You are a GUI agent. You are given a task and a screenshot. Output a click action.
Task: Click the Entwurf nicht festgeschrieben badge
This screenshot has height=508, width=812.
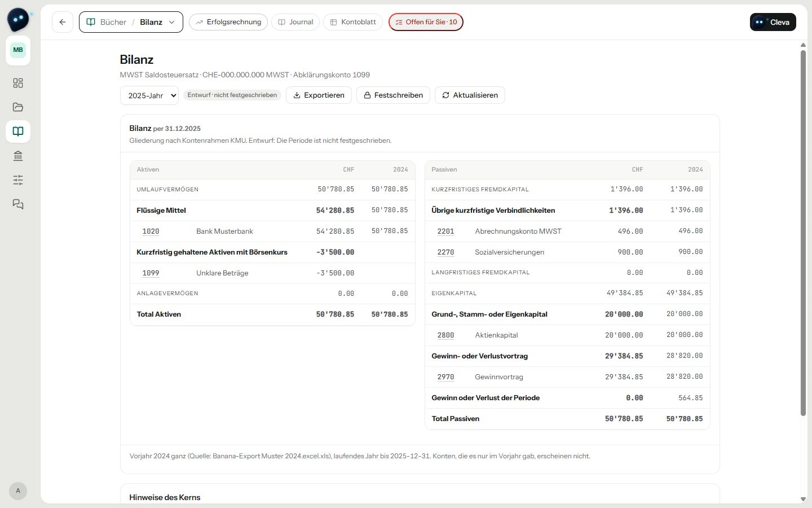point(232,95)
